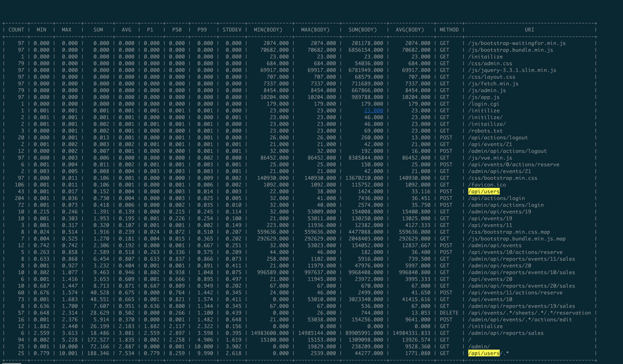Select the SUM(BODY) column header

pyautogui.click(x=364, y=30)
